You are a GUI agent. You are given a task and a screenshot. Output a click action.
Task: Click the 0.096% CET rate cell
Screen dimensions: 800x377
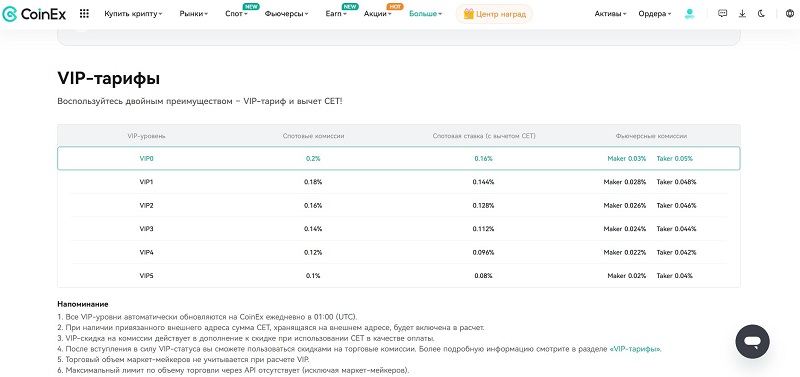[x=484, y=253]
